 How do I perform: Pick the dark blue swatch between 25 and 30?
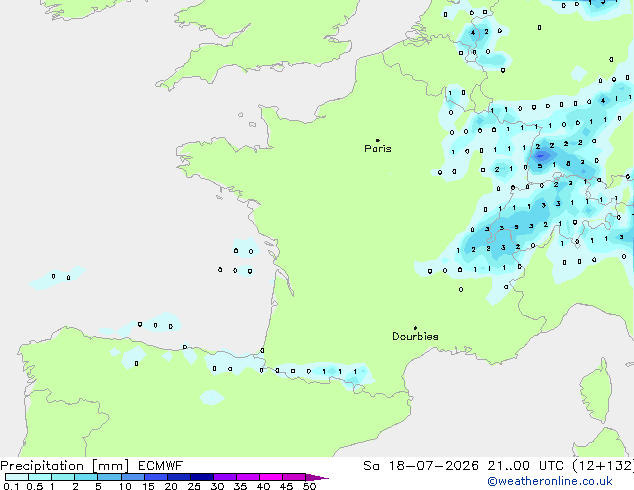202,477
